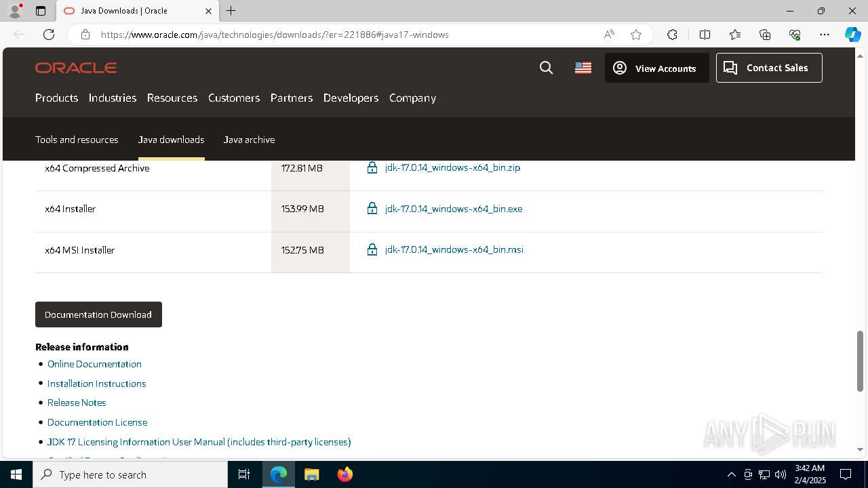Viewport: 868px width, 488px height.
Task: Click the site info lock icon in address bar
Action: click(85, 35)
